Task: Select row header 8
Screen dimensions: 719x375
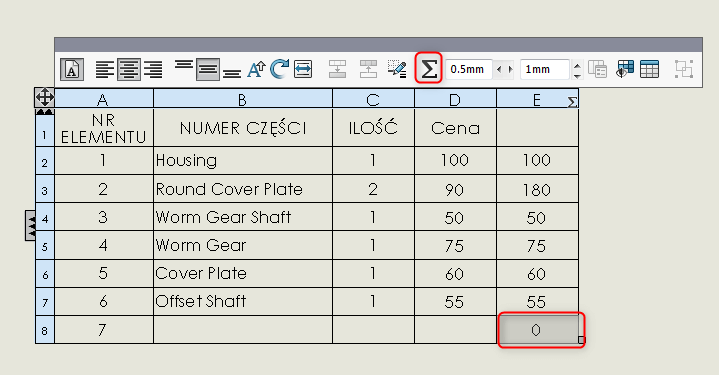Action: pyautogui.click(x=44, y=330)
